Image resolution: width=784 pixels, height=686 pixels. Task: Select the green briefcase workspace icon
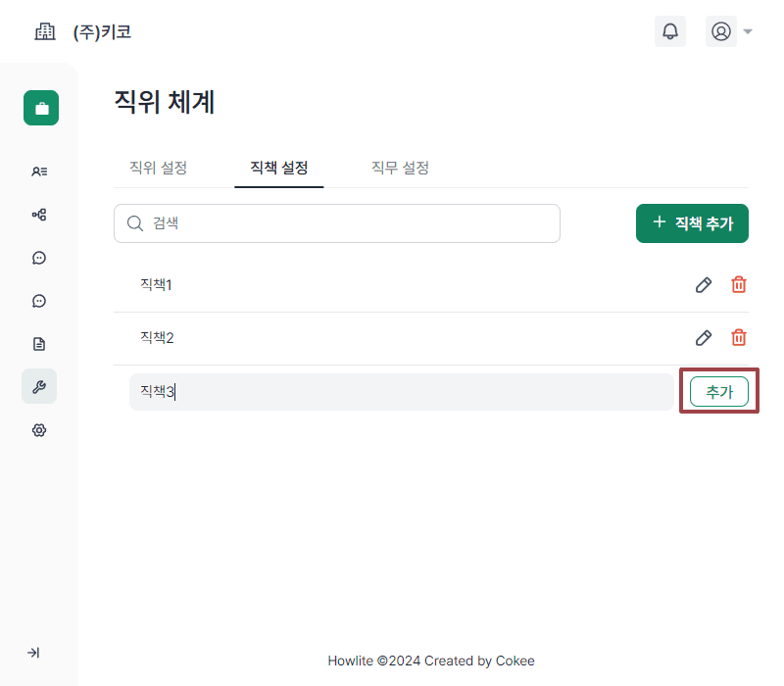[x=40, y=108]
